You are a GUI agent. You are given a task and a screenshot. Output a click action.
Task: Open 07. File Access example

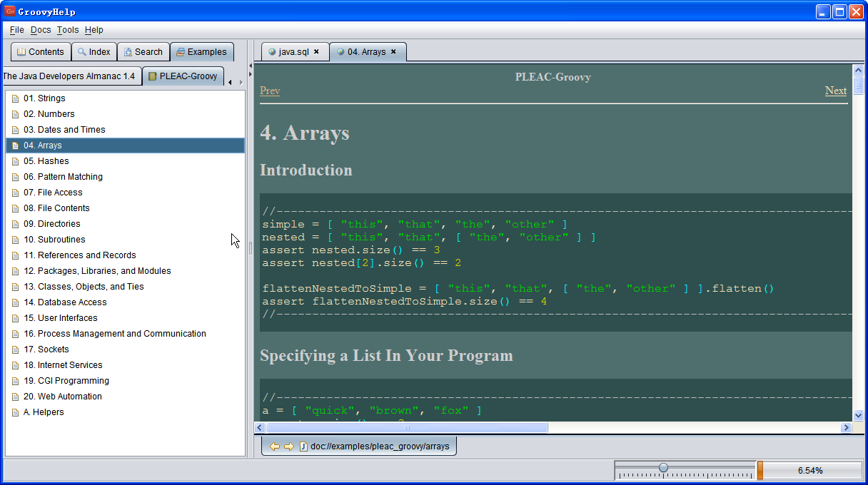point(125,193)
